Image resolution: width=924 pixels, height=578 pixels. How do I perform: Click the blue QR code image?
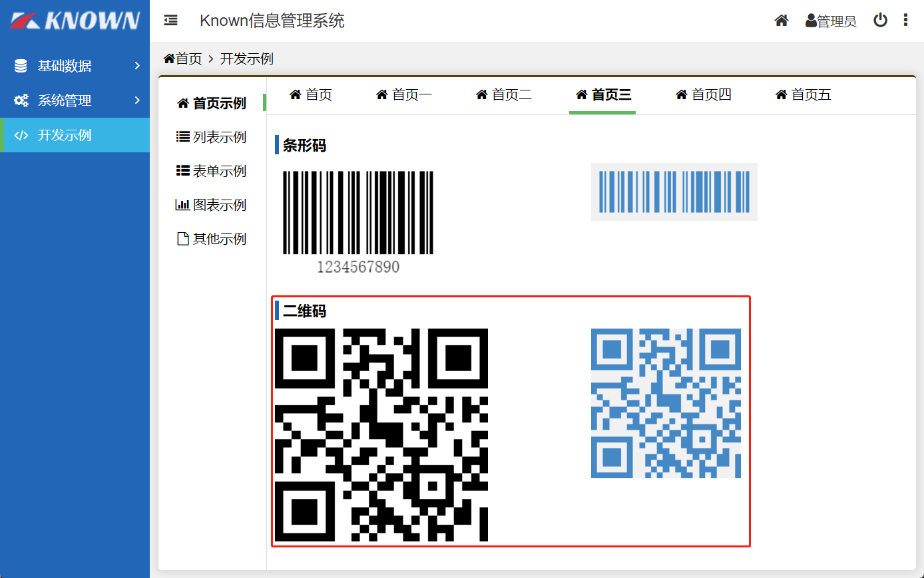point(666,403)
